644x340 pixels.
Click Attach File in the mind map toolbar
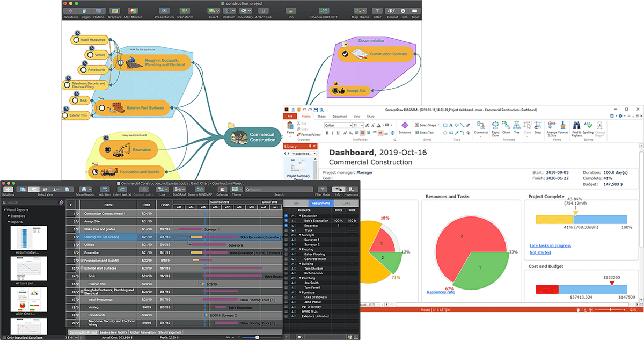(265, 12)
